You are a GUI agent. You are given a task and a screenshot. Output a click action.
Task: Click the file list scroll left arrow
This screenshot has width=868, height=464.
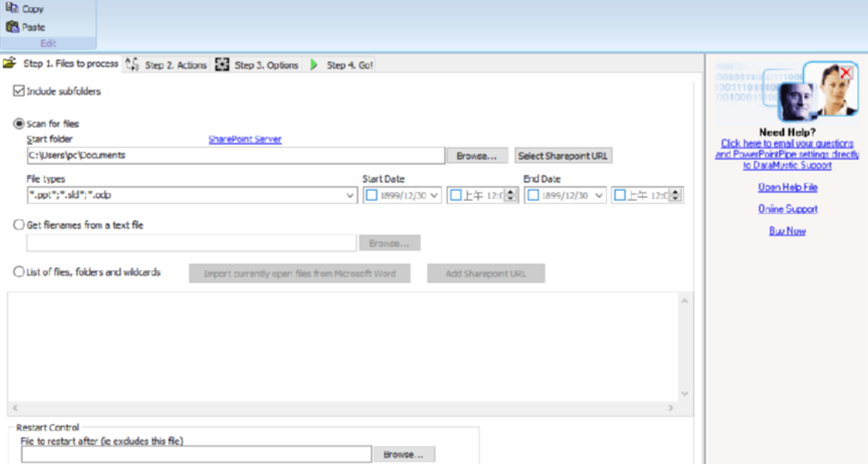(x=15, y=408)
